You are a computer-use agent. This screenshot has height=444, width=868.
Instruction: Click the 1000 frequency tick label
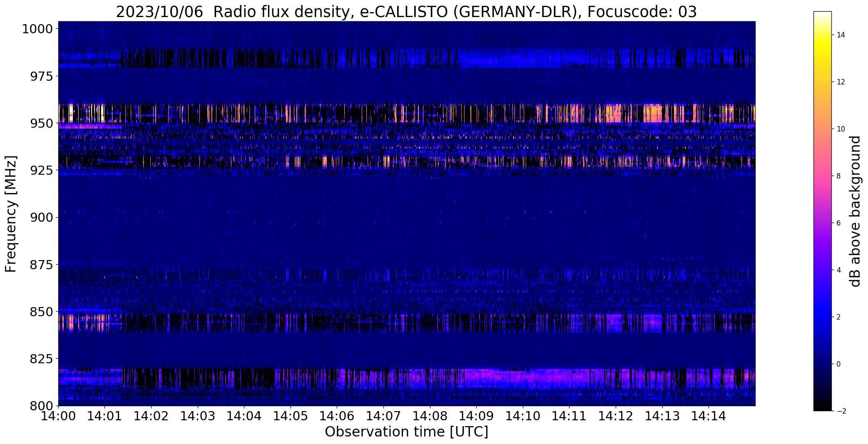pyautogui.click(x=37, y=29)
